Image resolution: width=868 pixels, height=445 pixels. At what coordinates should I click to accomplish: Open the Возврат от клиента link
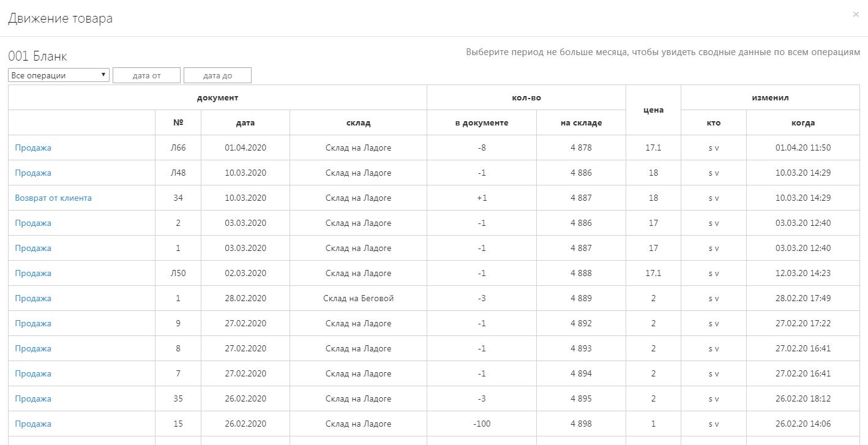coord(53,198)
